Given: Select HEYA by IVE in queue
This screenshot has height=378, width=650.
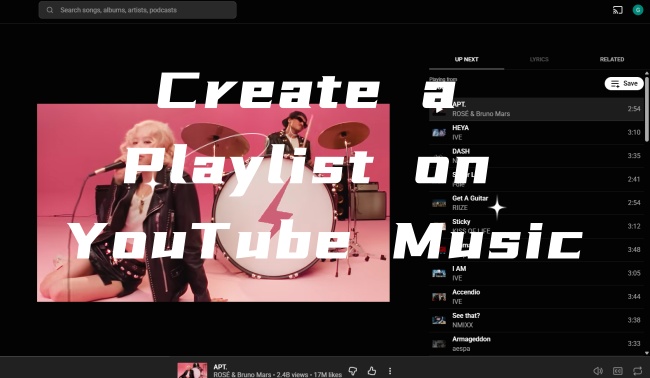Looking at the screenshot, I should click(x=536, y=133).
